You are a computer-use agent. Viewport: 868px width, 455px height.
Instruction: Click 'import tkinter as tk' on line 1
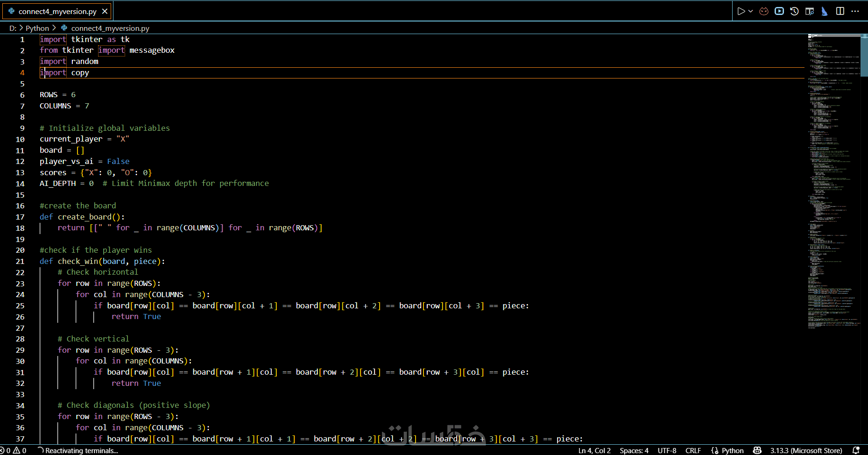pyautogui.click(x=85, y=40)
